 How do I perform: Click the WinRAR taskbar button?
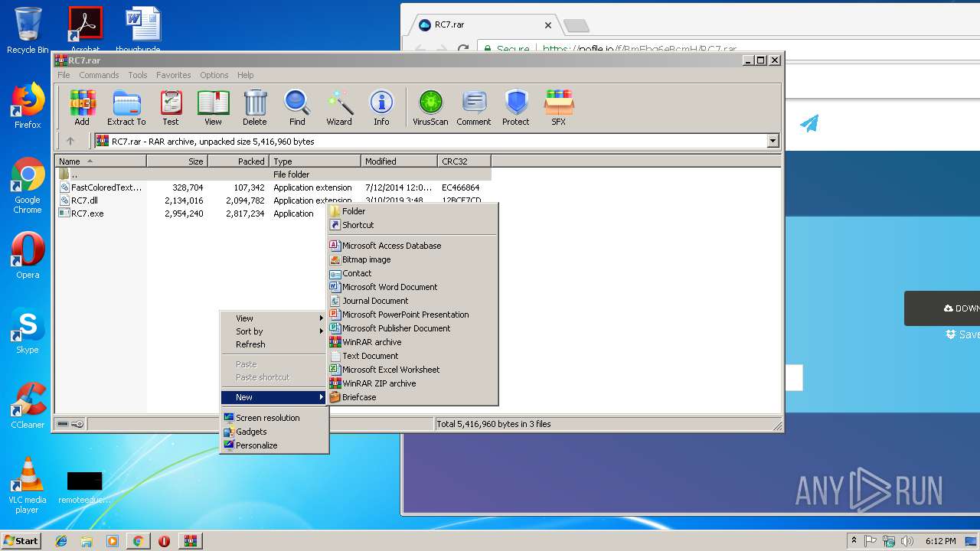[190, 541]
